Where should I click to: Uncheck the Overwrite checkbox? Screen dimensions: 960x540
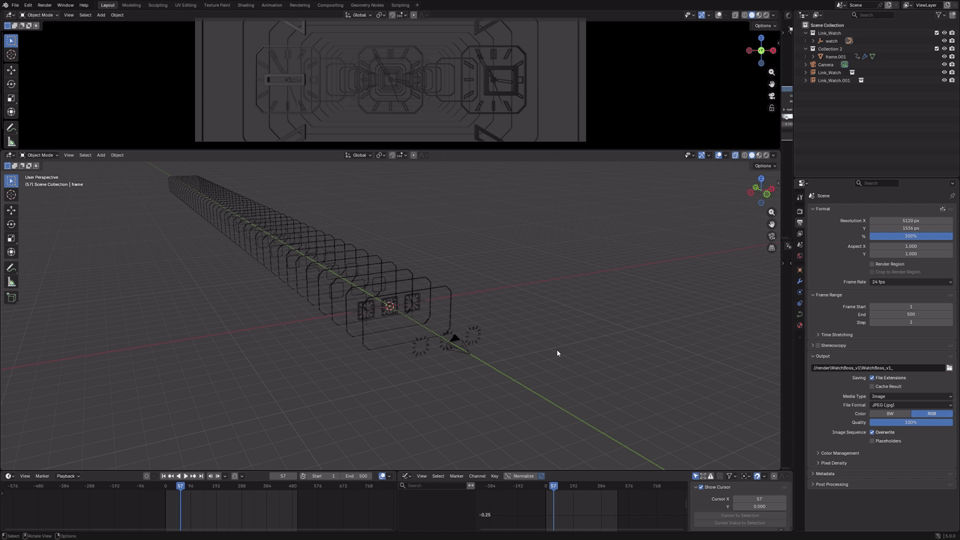click(872, 432)
